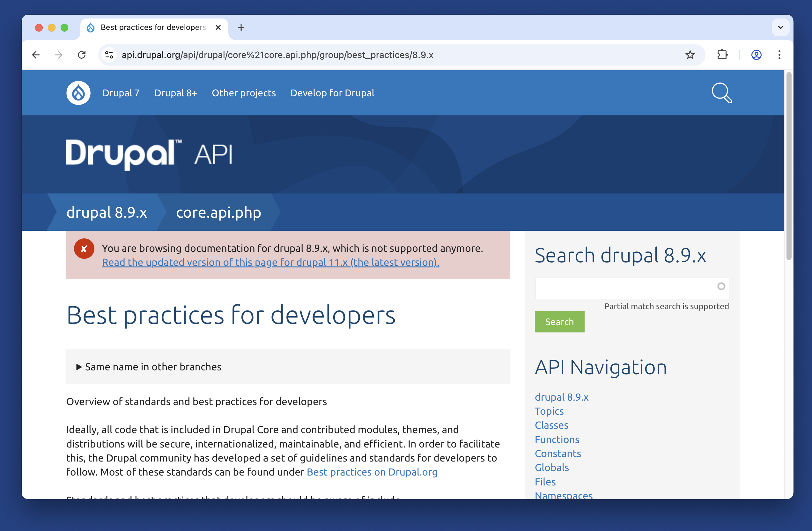Open Develop for Drupal menu item

[x=332, y=93]
